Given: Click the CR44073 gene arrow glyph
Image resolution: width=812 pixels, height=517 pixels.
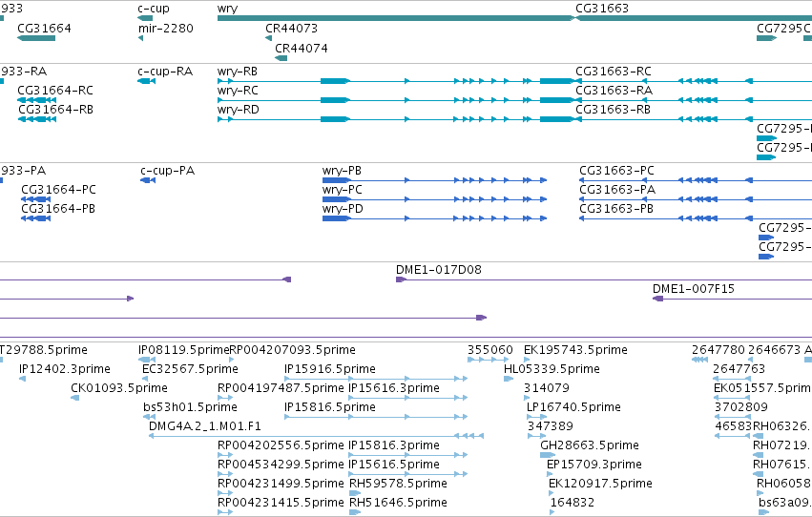Looking at the screenshot, I should coord(268,38).
